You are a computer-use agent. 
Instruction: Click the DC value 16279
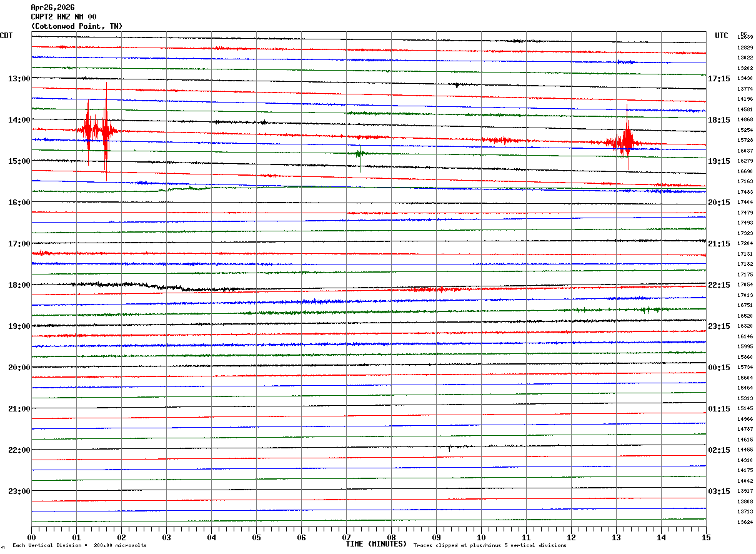(745, 161)
